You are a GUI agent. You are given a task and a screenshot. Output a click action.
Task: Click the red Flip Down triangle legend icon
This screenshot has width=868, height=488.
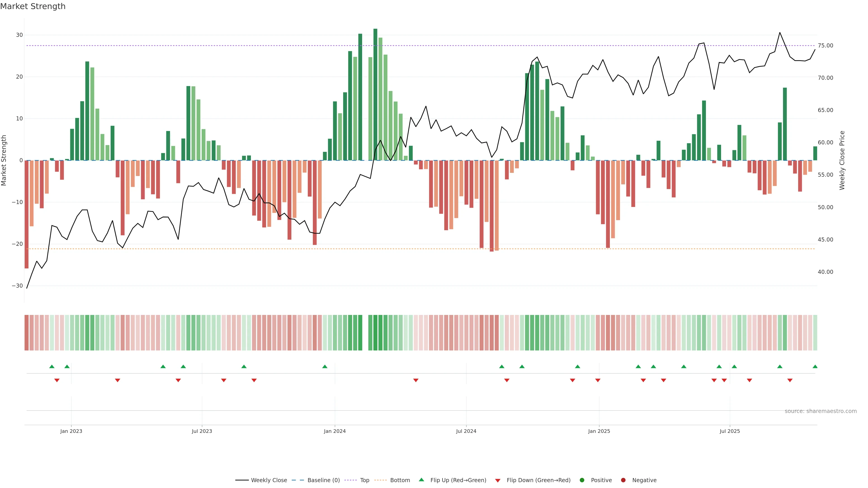[498, 481]
